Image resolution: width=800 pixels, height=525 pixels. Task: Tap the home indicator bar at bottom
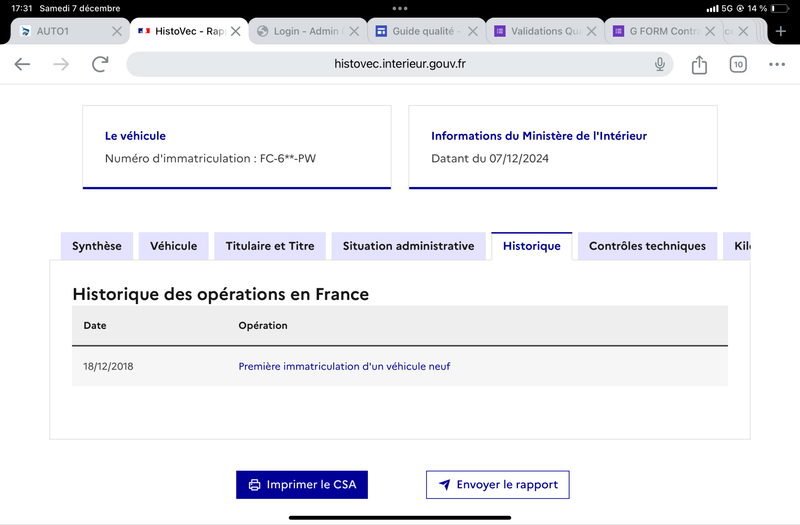pos(400,517)
